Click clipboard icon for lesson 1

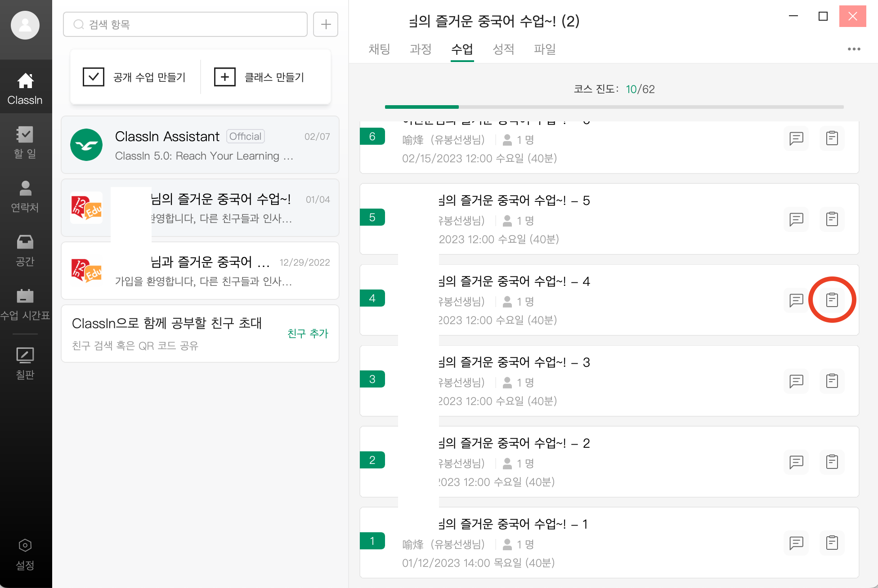pos(832,543)
